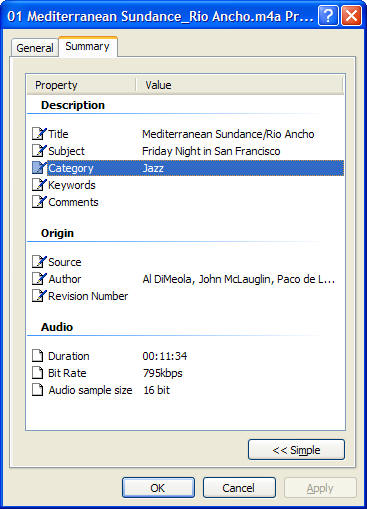This screenshot has height=509, width=367.
Task: Collapse view with the << Simple button
Action: point(296,450)
